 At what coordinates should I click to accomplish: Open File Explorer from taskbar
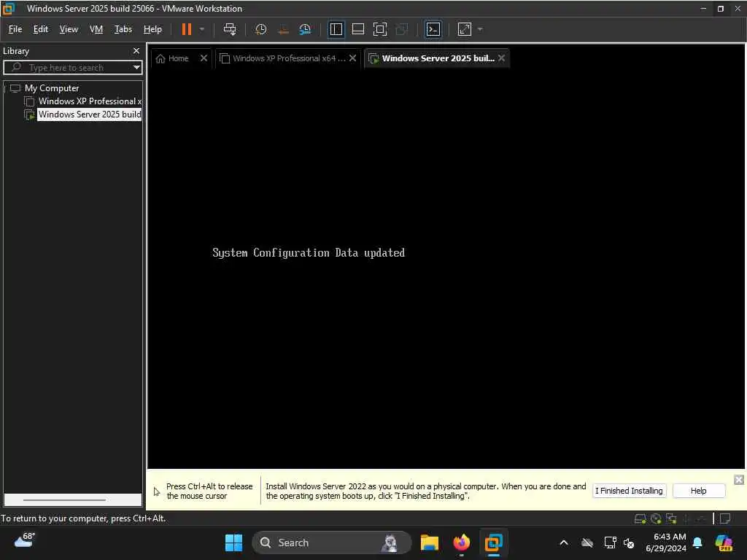pos(429,542)
